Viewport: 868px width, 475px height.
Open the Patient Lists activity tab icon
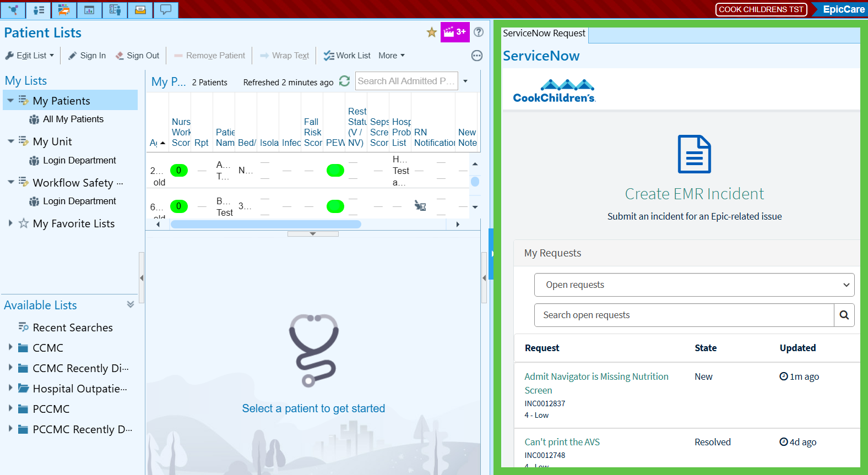(x=39, y=9)
